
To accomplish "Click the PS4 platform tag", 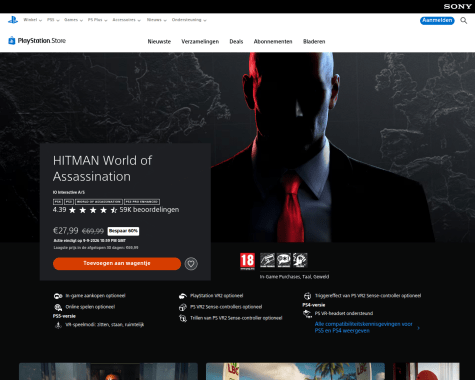I will [x=58, y=202].
